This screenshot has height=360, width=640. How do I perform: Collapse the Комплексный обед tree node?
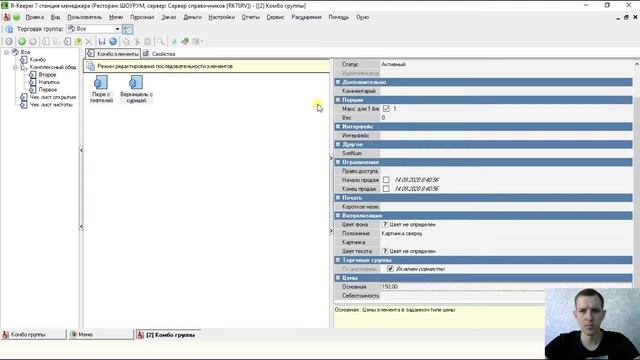(x=16, y=67)
